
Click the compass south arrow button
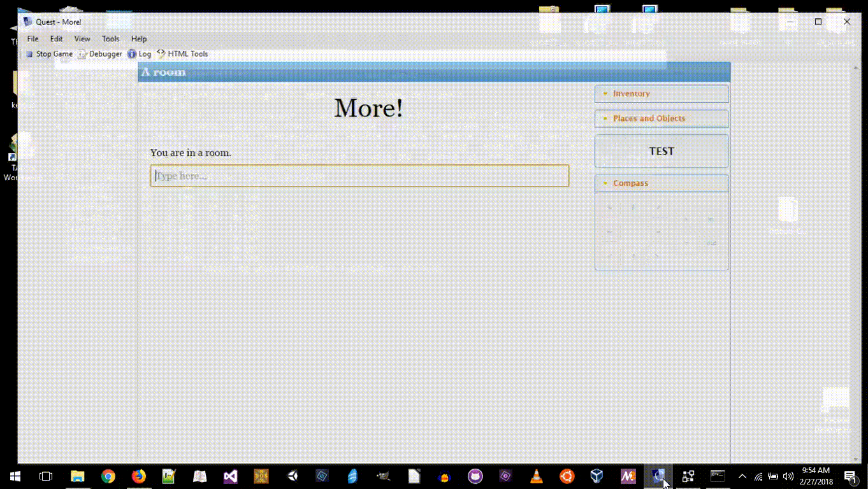click(x=633, y=256)
